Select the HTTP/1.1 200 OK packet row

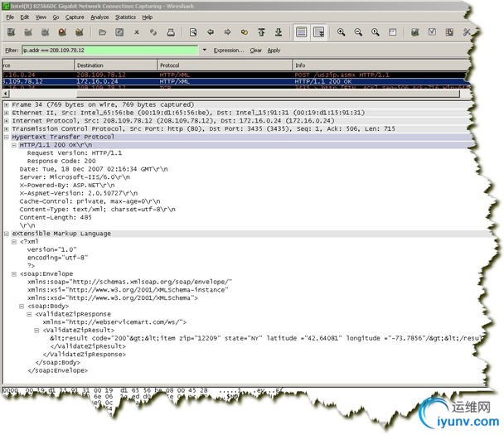(x=235, y=81)
